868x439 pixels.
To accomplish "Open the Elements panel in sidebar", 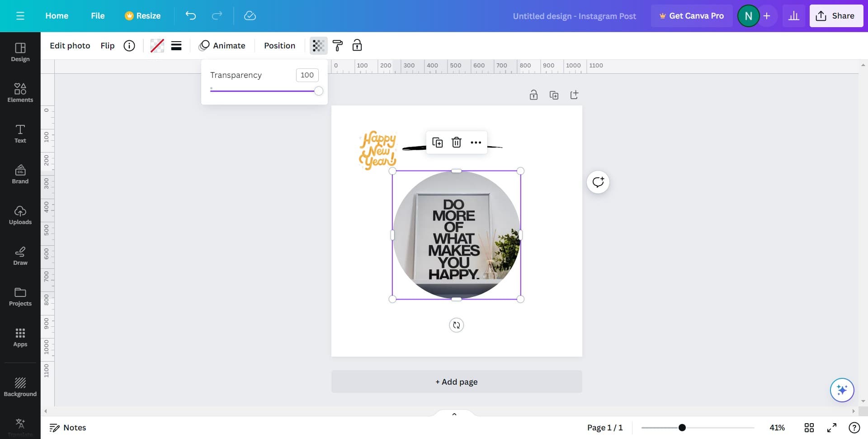I will tap(20, 92).
